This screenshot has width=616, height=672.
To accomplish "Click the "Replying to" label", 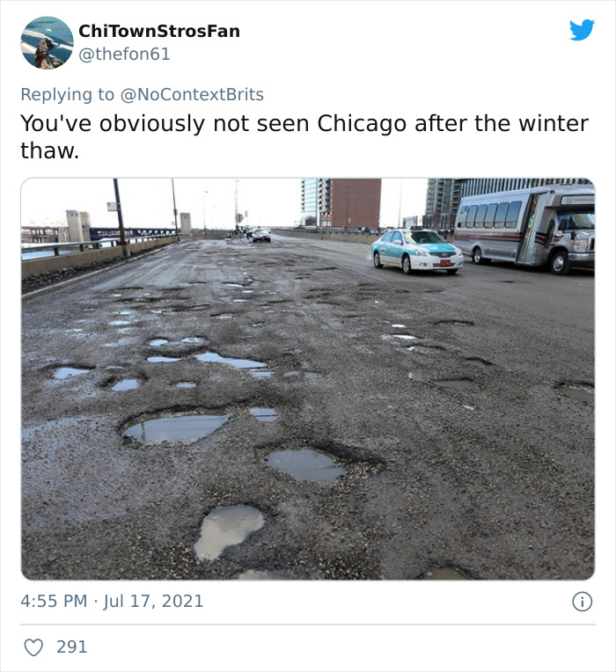I will click(x=67, y=94).
